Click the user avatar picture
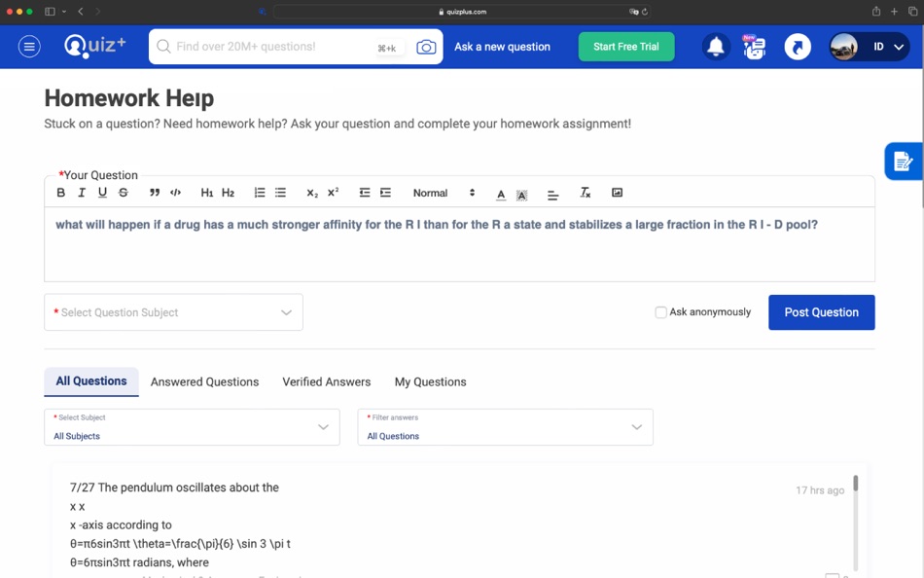The width and height of the screenshot is (924, 578). coord(843,47)
